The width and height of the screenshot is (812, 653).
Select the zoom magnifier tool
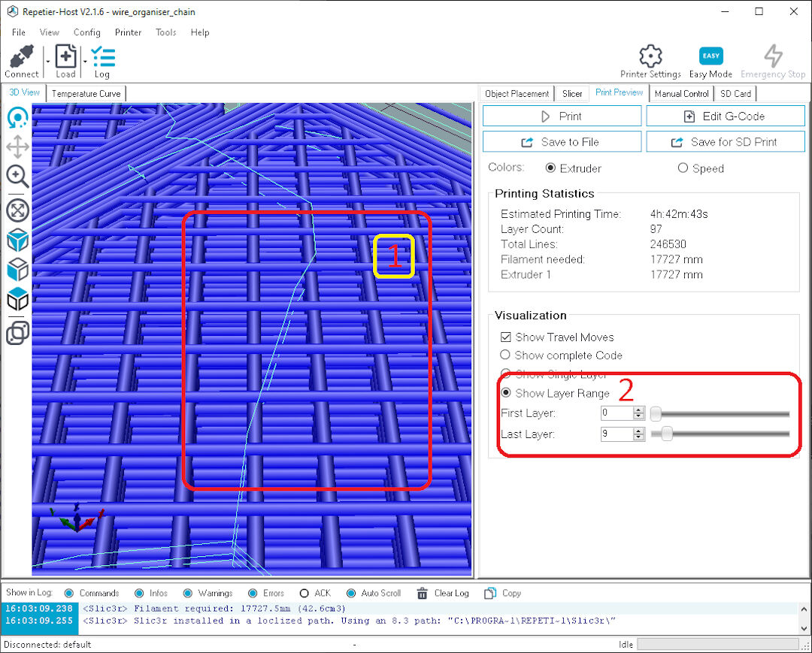17,177
